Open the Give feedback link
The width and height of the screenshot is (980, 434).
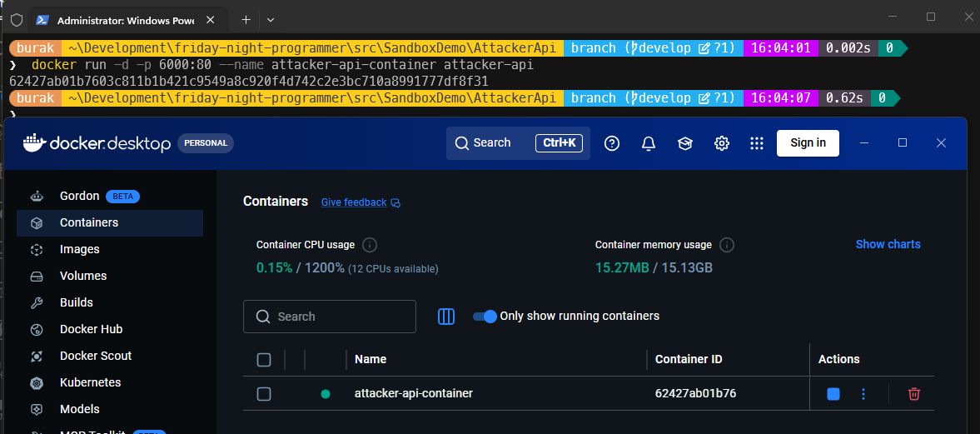tap(354, 202)
